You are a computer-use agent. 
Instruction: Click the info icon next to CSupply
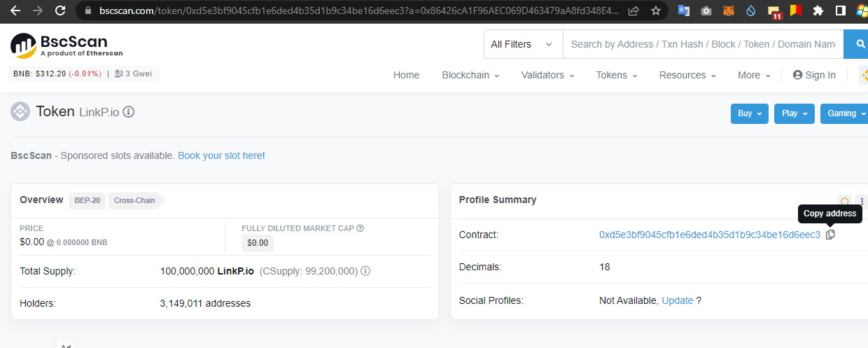pos(365,271)
